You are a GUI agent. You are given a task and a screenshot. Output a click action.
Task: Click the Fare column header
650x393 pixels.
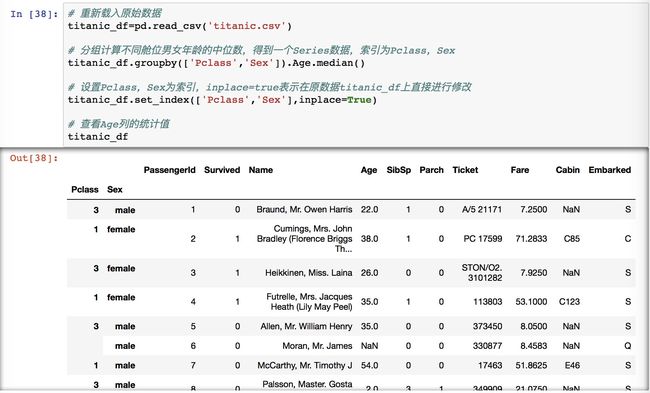(520, 170)
